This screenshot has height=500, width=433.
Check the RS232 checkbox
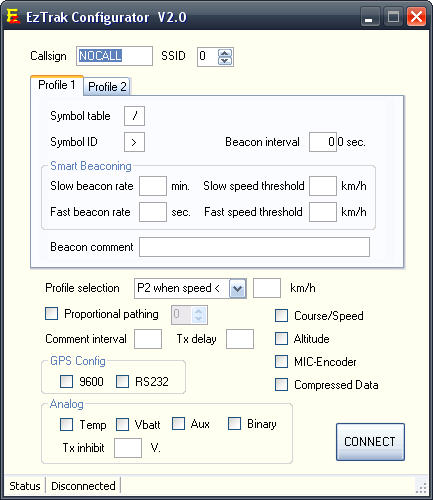(x=122, y=381)
